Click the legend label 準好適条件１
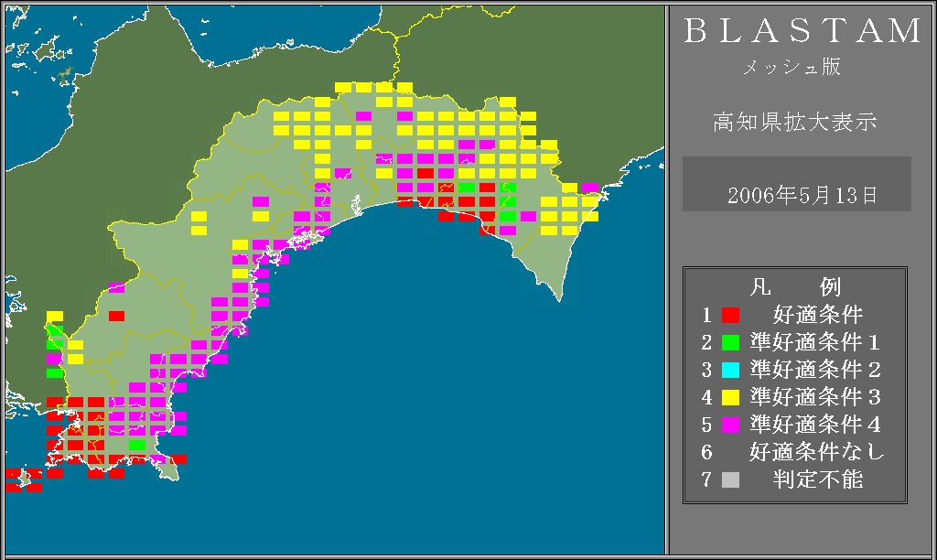Screen dimensions: 937x560 (x=815, y=342)
